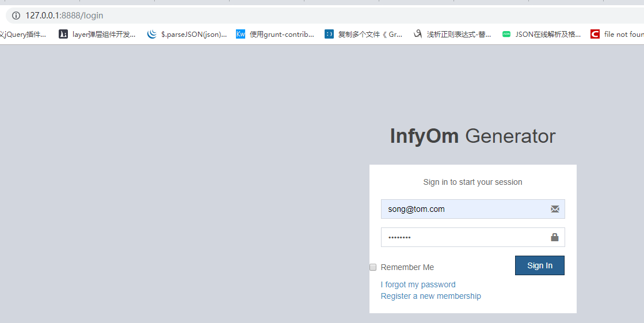644x323 pixels.
Task: Click the address bar URL 127.0.0.1:8888/login
Action: click(64, 16)
